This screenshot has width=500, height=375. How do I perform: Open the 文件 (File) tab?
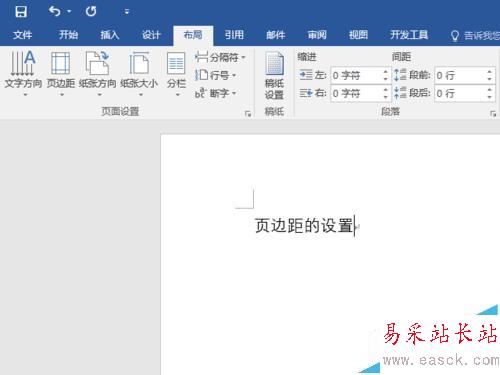[23, 35]
